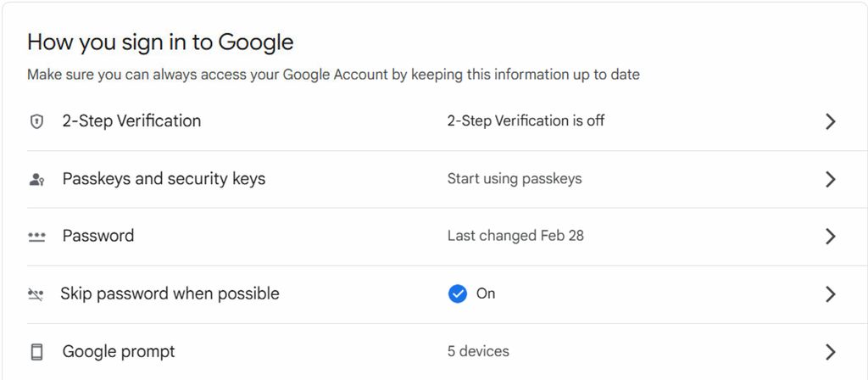The width and height of the screenshot is (868, 380).
Task: Open the 2-Step Verification setting
Action: coord(131,120)
